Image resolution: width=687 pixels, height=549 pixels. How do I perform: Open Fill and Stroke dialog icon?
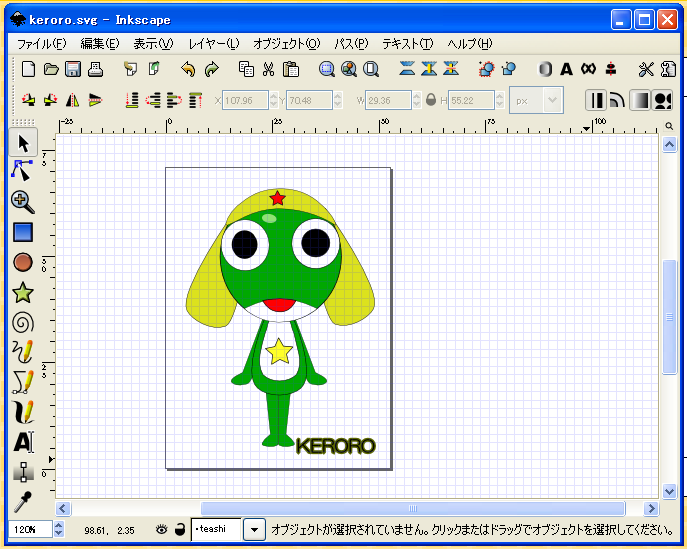click(545, 69)
